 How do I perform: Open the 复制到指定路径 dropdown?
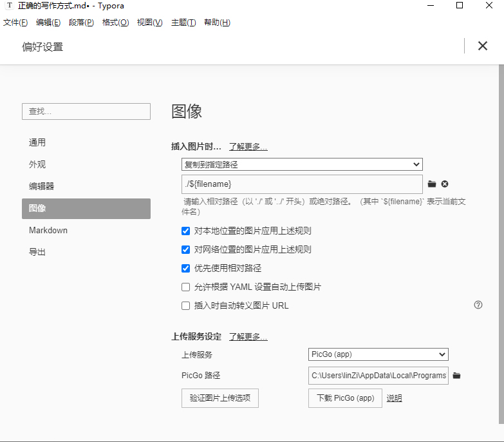[302, 164]
